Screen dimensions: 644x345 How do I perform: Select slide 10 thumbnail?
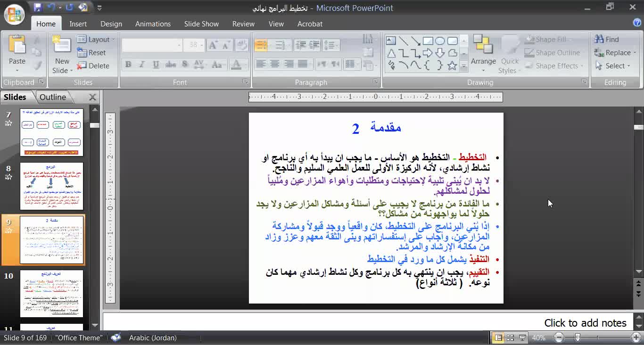point(51,294)
